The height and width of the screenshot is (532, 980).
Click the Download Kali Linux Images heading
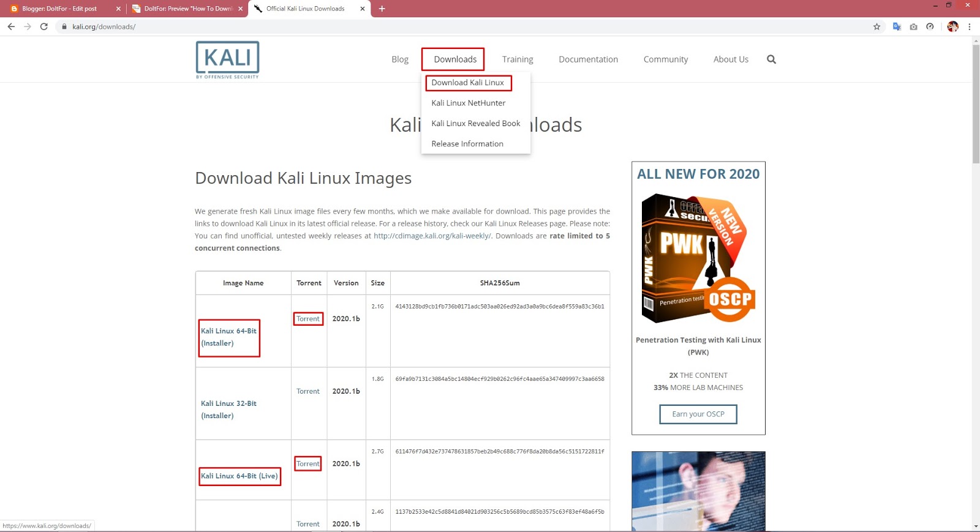[x=303, y=178]
